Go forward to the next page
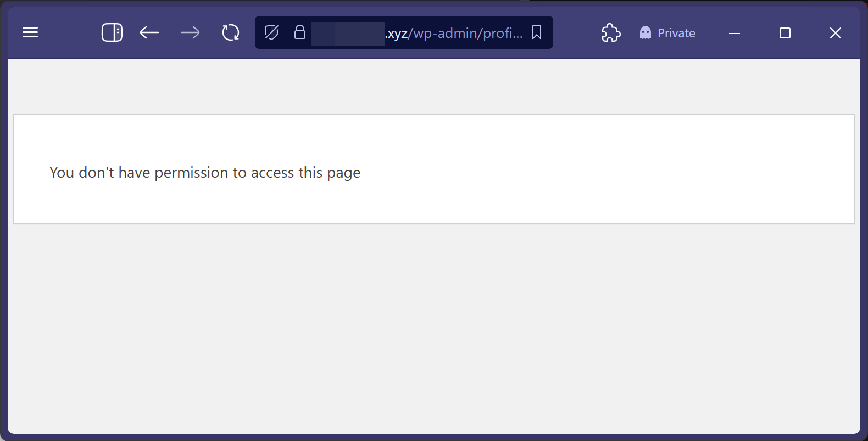 (x=190, y=33)
